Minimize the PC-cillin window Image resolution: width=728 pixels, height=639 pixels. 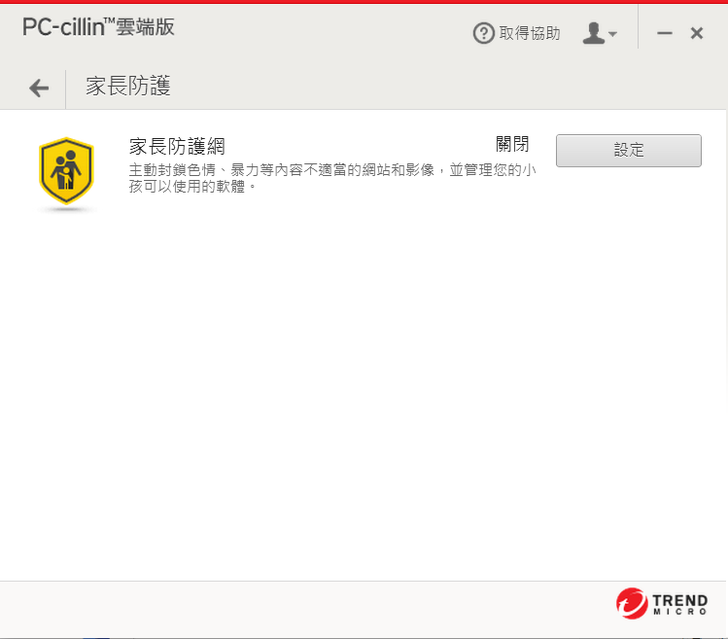tap(664, 33)
